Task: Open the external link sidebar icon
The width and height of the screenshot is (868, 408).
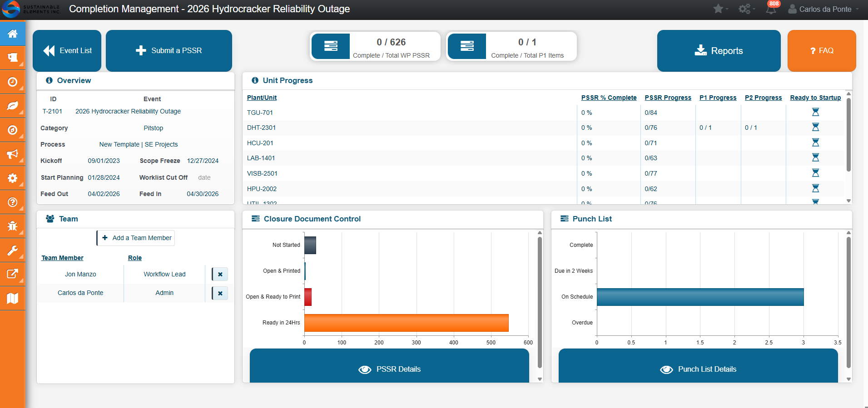Action: coord(13,274)
